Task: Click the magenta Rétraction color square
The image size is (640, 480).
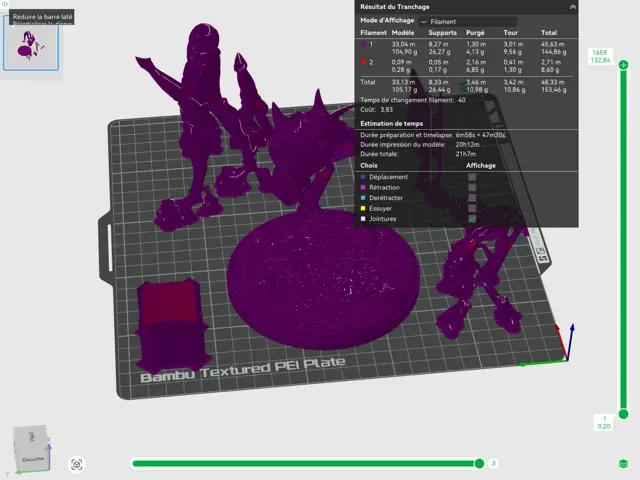Action: tap(363, 187)
